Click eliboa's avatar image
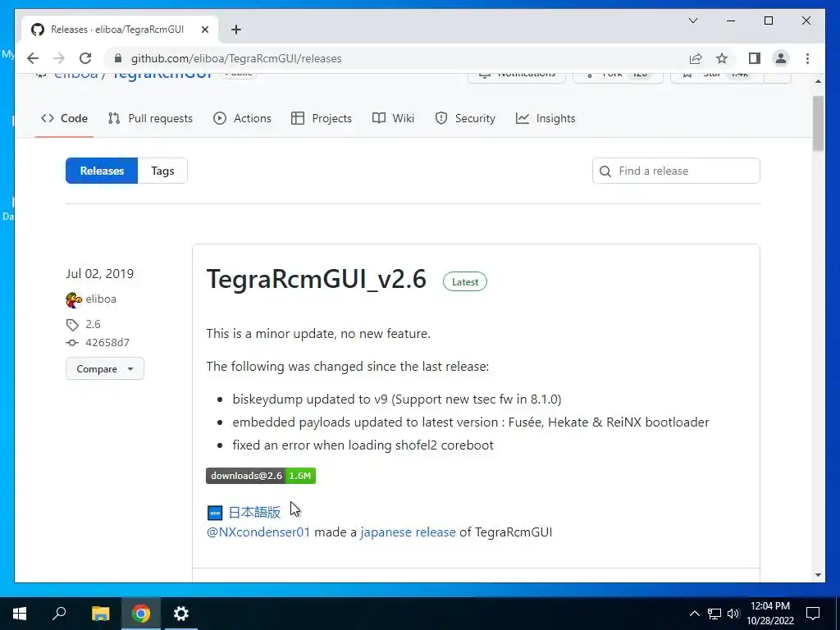This screenshot has width=840, height=630. [x=73, y=299]
